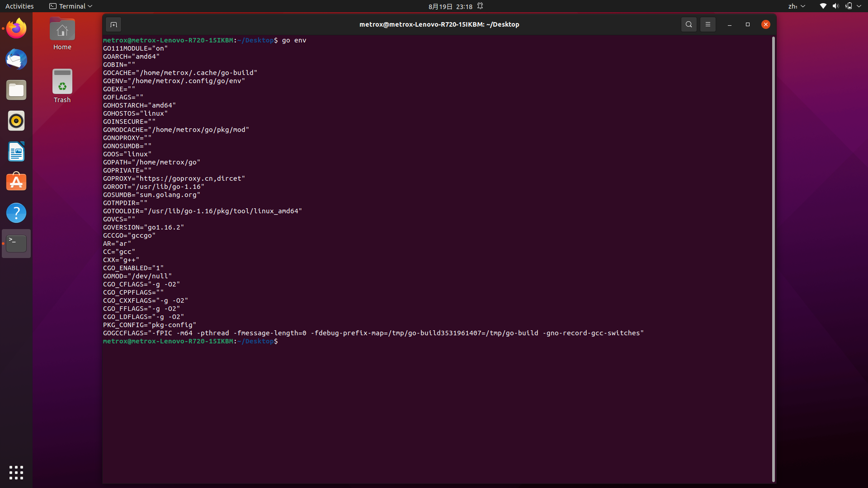Screen dimensions: 868x488
Task: Open the terminal hamburger menu
Action: point(708,24)
